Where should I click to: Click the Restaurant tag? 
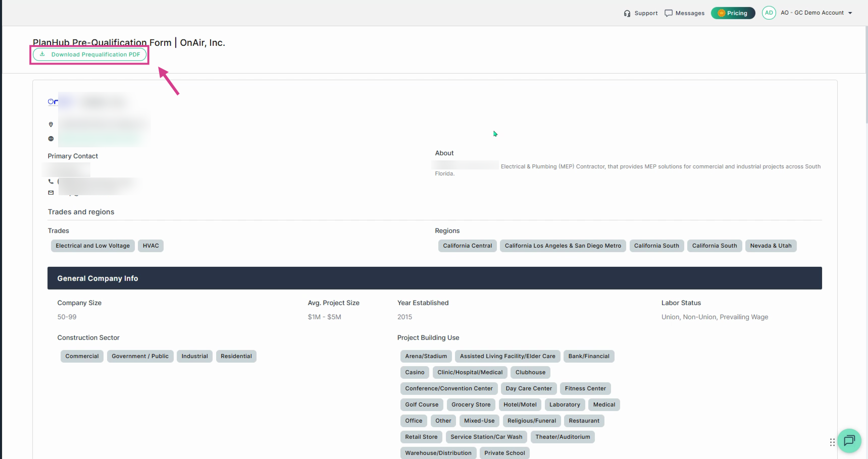coord(584,421)
